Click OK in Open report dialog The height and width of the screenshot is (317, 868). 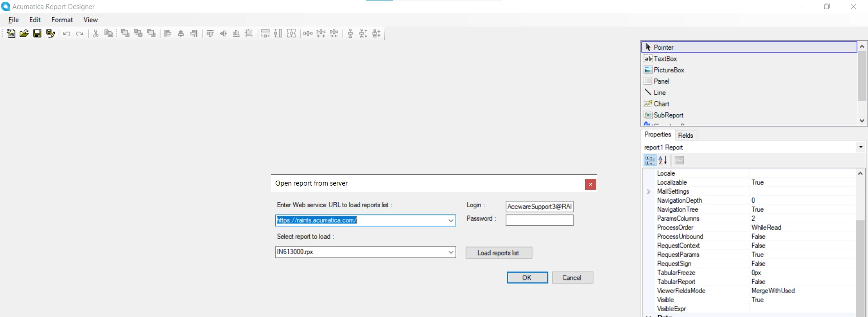pyautogui.click(x=527, y=278)
